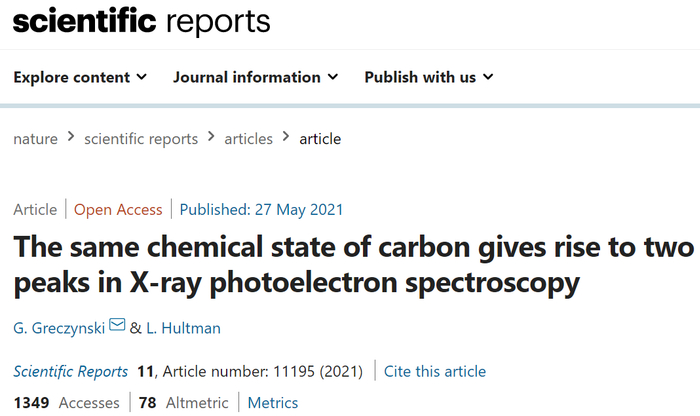
Task: Expand the Explore content chevron
Action: pyautogui.click(x=142, y=77)
